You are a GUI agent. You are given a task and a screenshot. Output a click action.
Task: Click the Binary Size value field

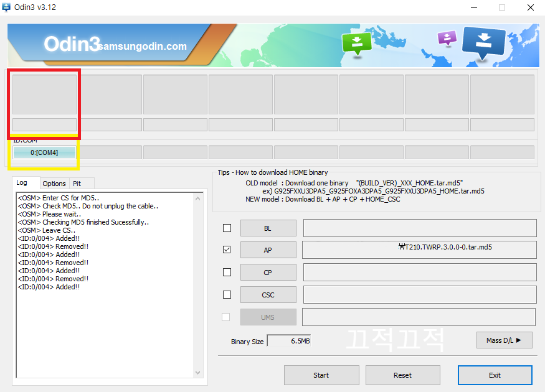pyautogui.click(x=289, y=341)
